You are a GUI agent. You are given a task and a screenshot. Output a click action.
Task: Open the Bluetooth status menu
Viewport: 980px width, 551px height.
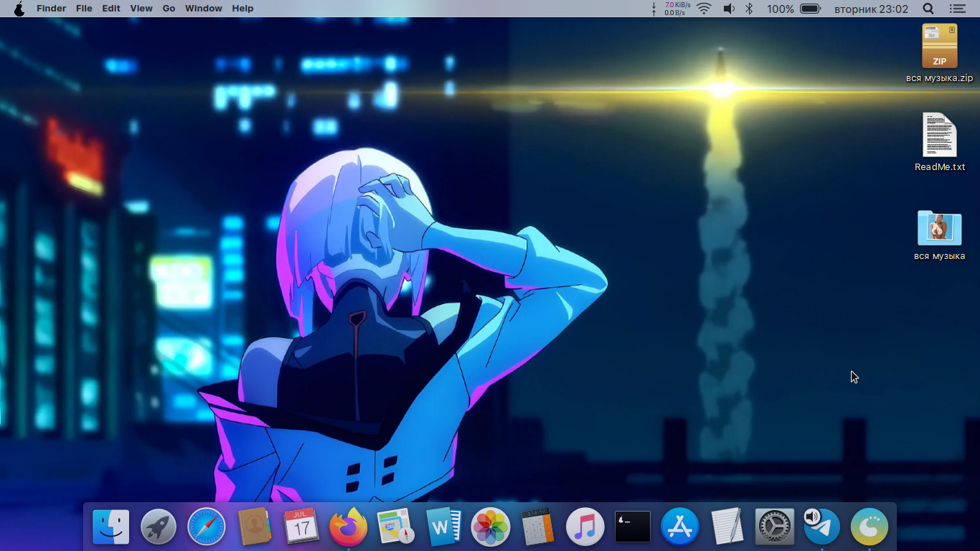coord(749,9)
